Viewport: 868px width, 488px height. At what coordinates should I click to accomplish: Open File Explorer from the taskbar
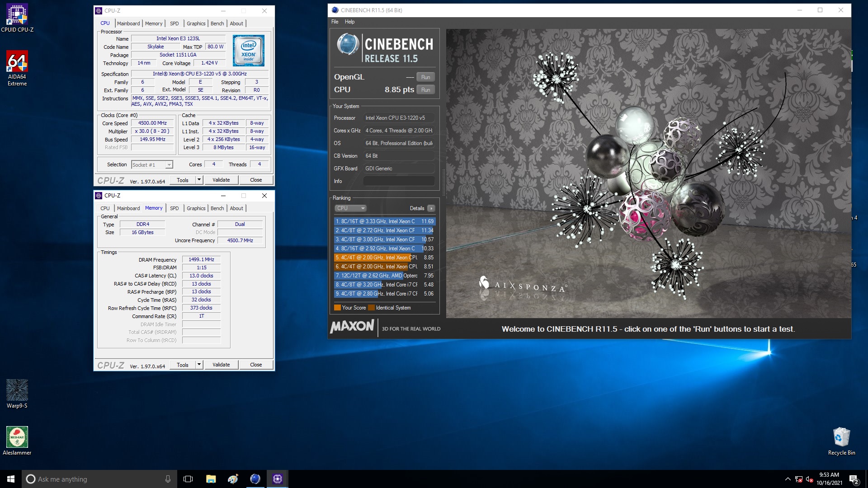pos(211,479)
